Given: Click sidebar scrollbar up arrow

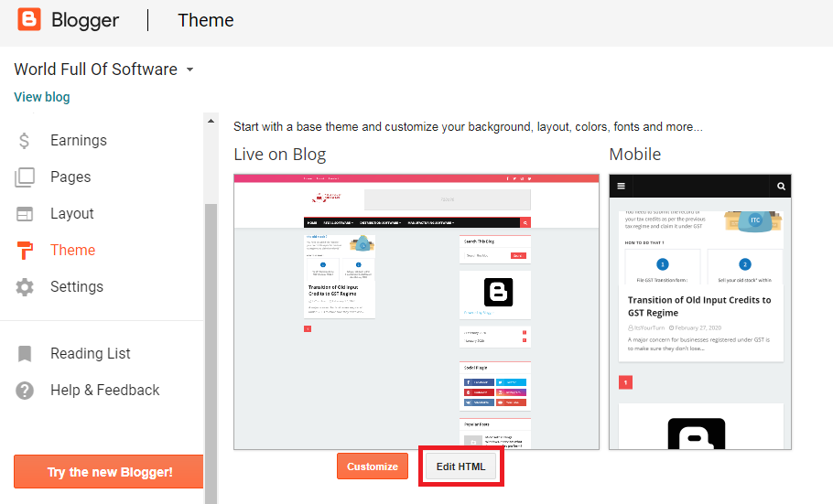Looking at the screenshot, I should pyautogui.click(x=211, y=121).
